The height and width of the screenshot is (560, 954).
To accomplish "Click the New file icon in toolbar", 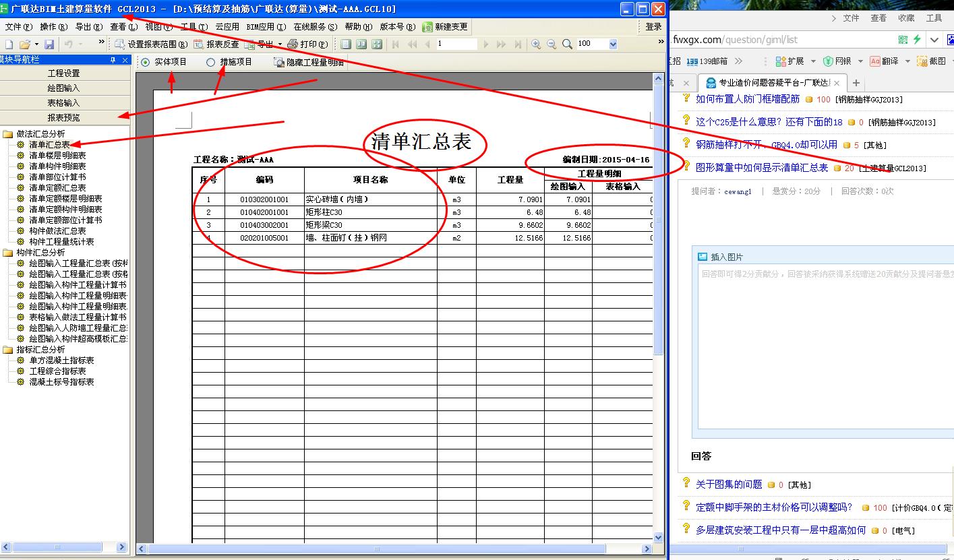I will point(9,44).
